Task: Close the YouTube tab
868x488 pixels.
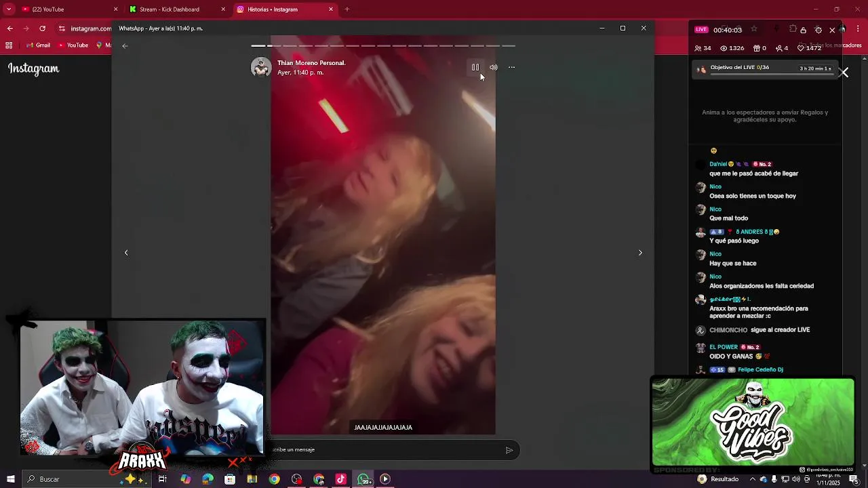Action: click(x=115, y=9)
